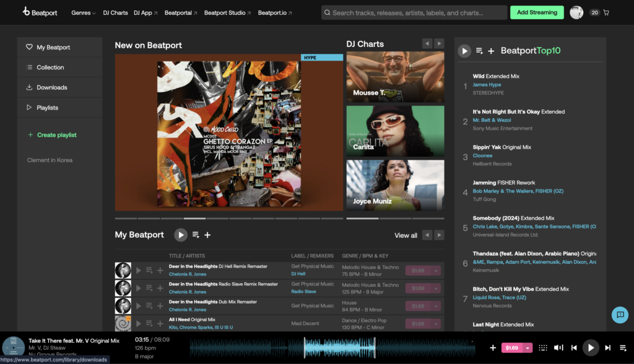Mute the player volume
The width and height of the screenshot is (634, 364).
coord(558,348)
